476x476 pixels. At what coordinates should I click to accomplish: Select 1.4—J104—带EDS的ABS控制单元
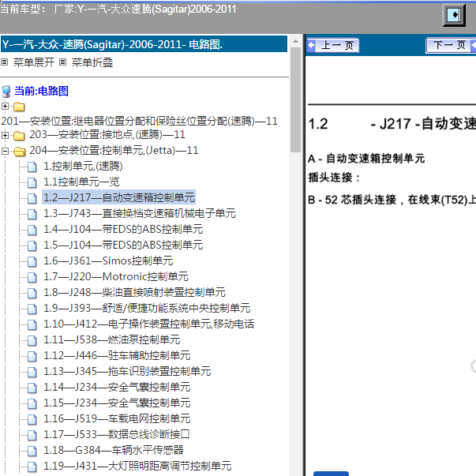[123, 229]
